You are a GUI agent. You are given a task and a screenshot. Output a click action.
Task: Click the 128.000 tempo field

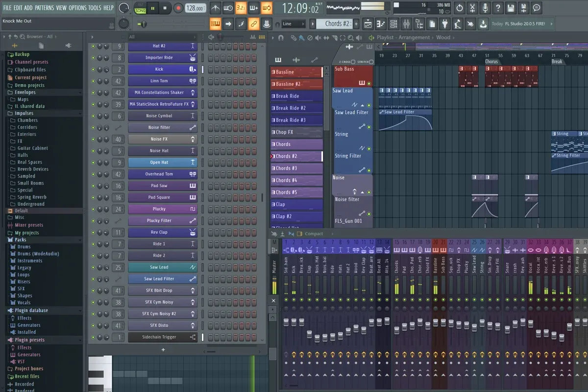pos(196,8)
